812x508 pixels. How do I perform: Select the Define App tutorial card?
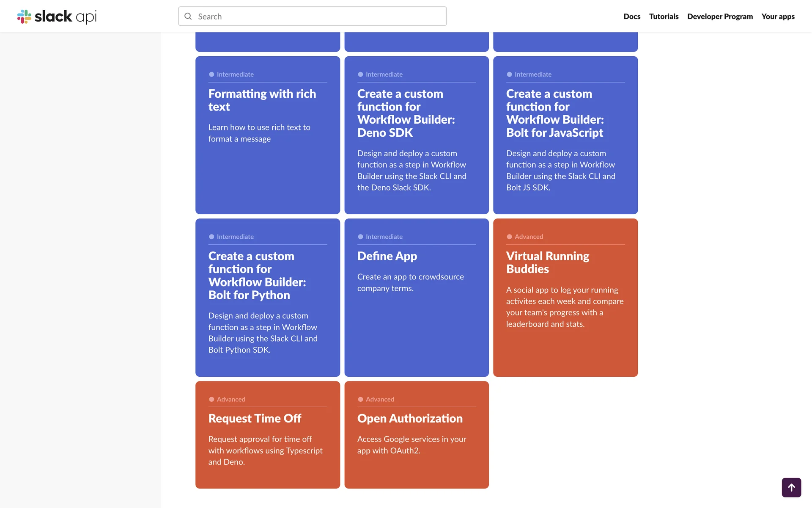(387, 256)
